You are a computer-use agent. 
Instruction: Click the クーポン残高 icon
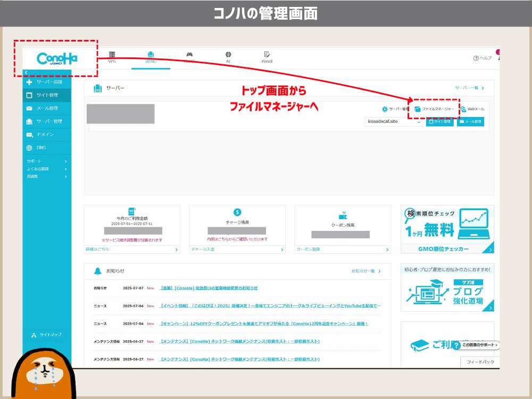pyautogui.click(x=343, y=215)
